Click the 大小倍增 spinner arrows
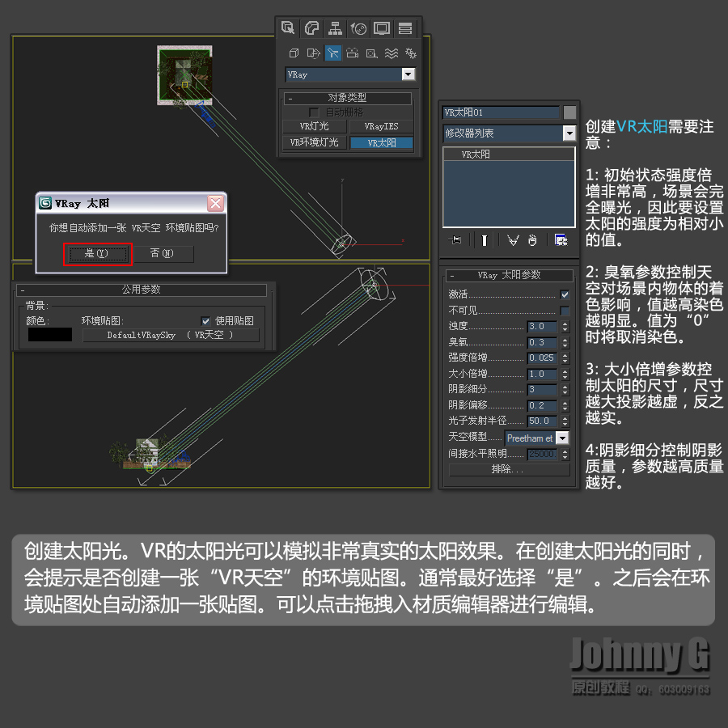This screenshot has width=728, height=728. (565, 375)
